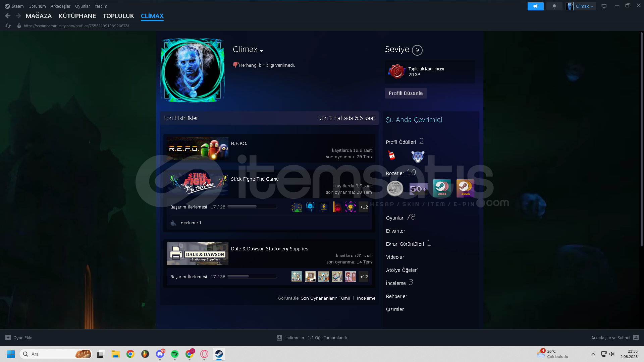Click the Windows Start button
644x362 pixels.
tap(11, 354)
